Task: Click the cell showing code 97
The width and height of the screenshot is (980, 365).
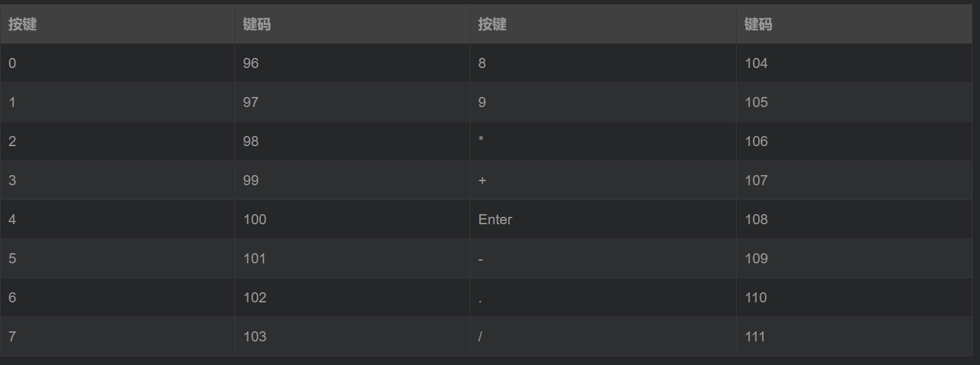Action: pyautogui.click(x=353, y=102)
